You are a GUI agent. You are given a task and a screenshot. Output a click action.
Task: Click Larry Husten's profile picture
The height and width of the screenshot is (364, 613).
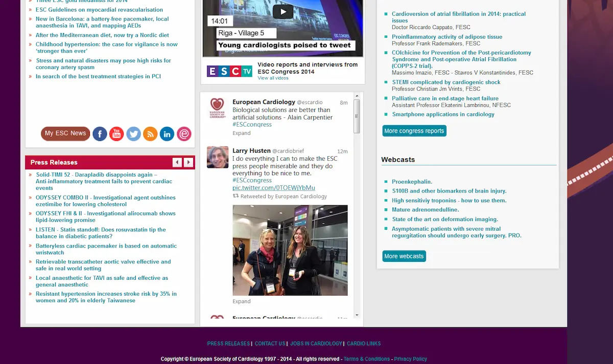pyautogui.click(x=218, y=157)
